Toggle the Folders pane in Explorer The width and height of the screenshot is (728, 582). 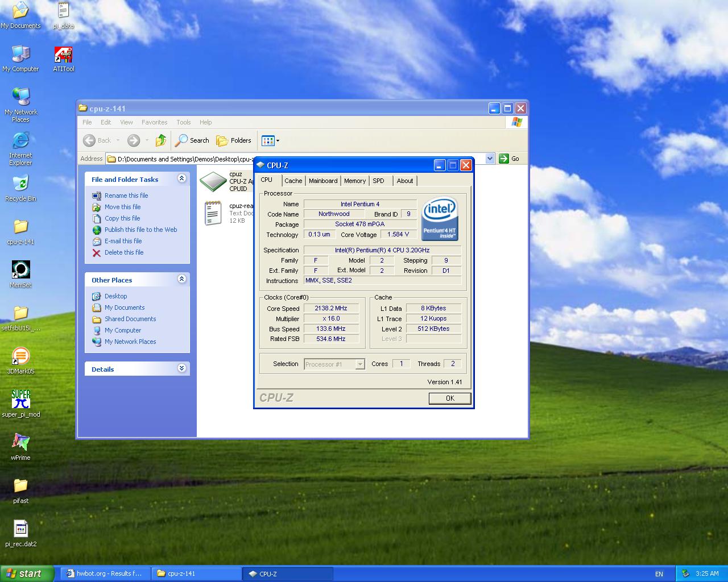tap(234, 140)
